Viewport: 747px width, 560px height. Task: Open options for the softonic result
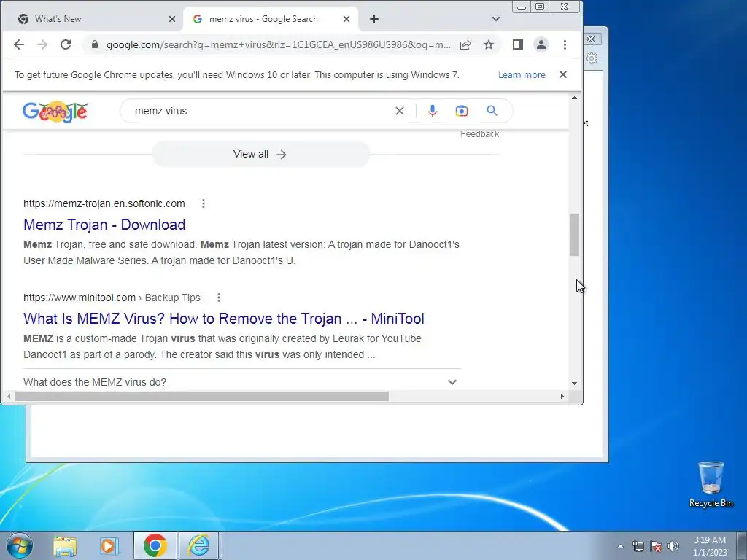[x=204, y=204]
